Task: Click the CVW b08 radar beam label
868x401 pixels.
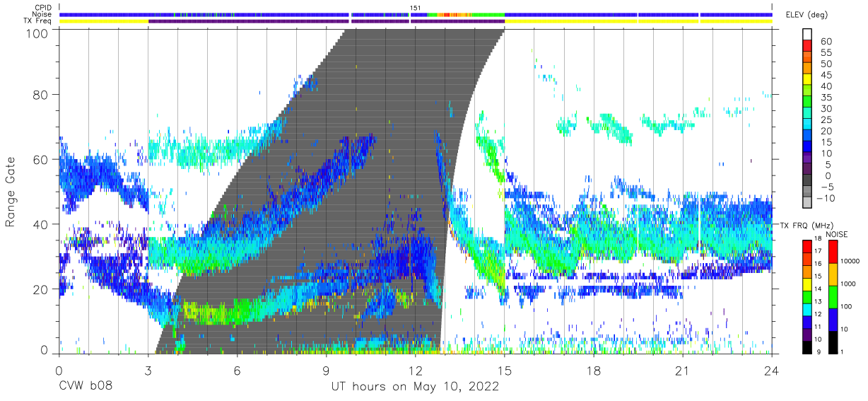Action: tap(85, 387)
